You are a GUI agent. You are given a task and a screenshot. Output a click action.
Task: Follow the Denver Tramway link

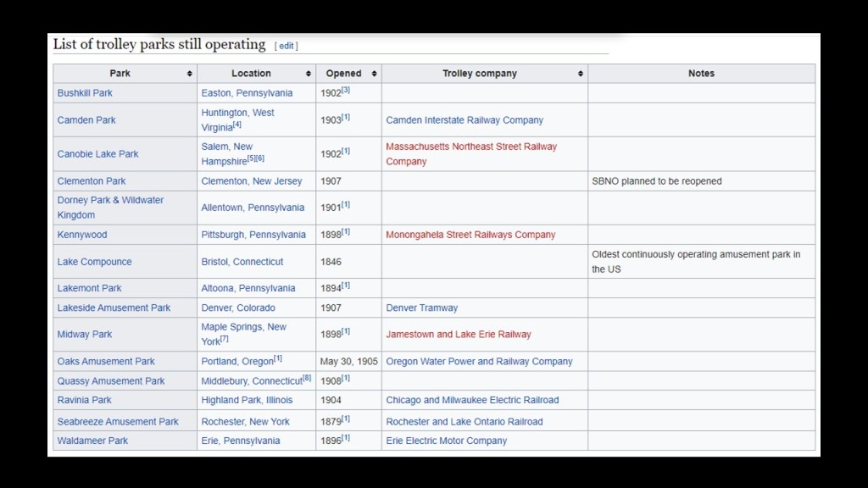point(421,308)
